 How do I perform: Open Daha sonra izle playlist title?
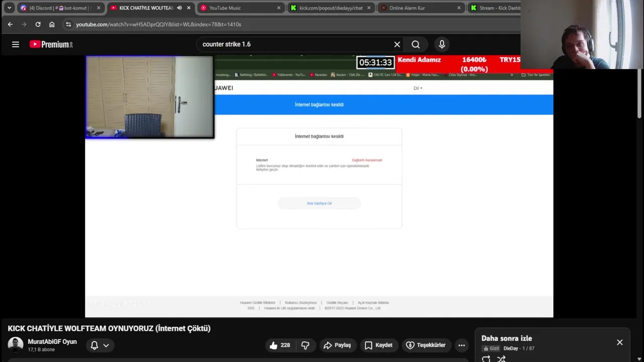pos(507,338)
